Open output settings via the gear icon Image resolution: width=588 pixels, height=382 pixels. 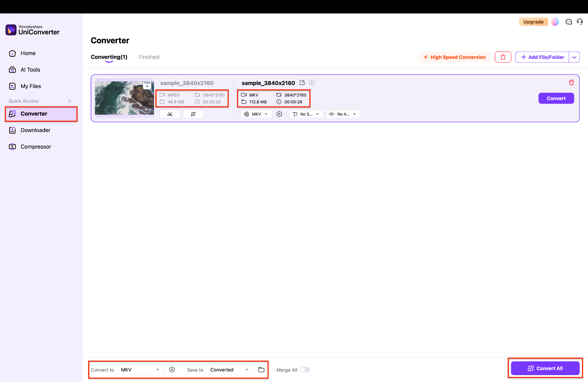[279, 114]
